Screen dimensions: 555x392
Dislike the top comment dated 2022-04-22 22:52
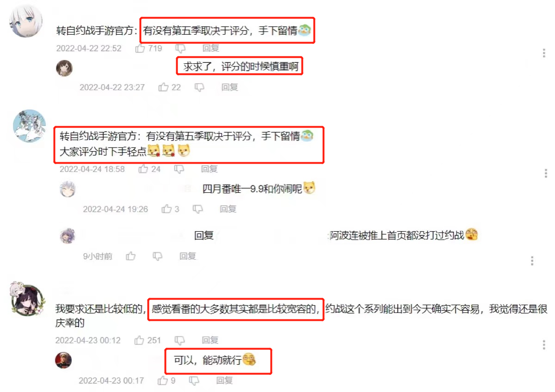[181, 48]
